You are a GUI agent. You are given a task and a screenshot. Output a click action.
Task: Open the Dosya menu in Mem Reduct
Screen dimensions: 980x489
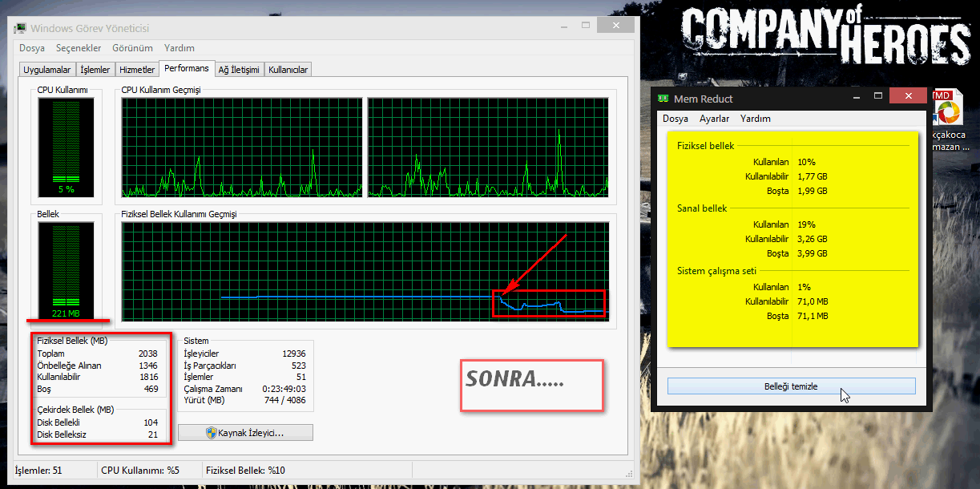[x=676, y=119]
